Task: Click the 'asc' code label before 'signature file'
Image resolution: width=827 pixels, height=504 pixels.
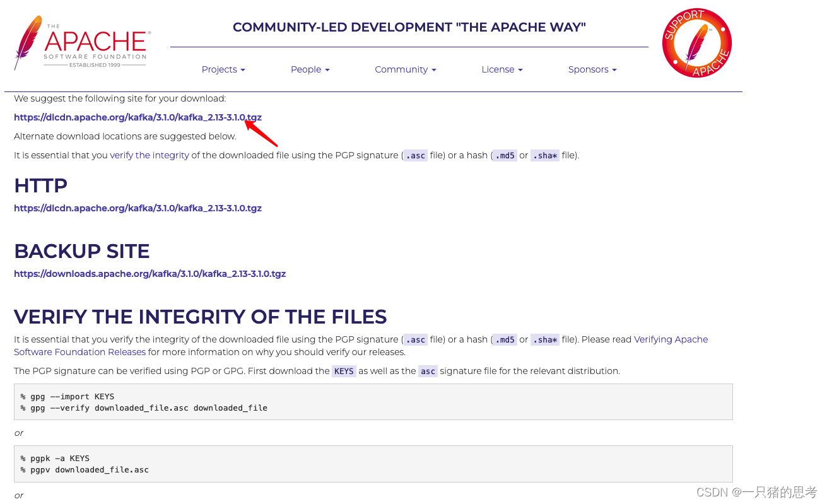Action: [x=428, y=371]
